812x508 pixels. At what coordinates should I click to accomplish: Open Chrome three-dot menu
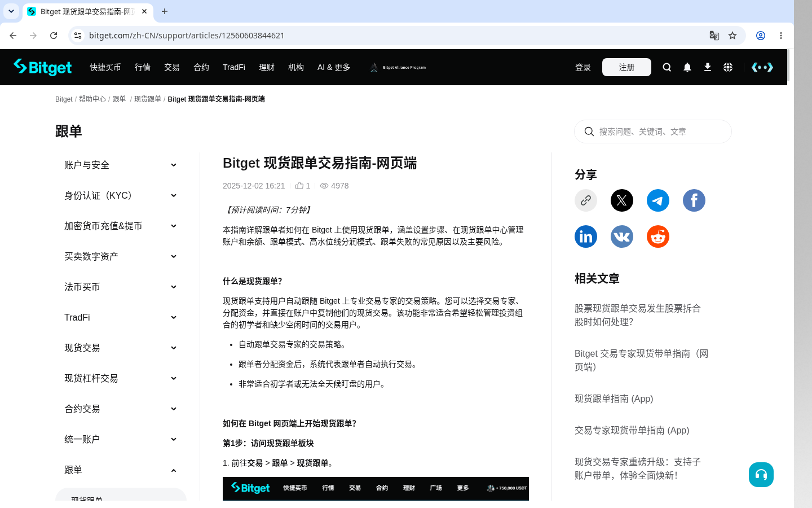click(781, 36)
